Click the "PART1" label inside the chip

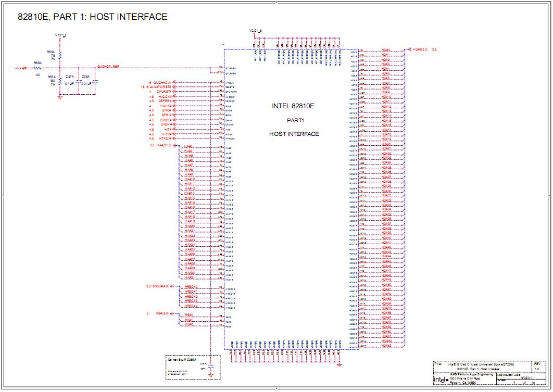296,120
